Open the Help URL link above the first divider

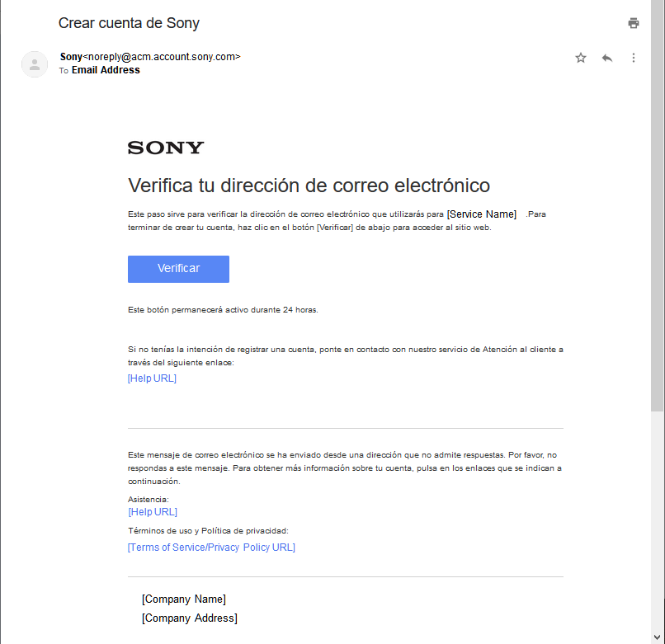pos(152,378)
